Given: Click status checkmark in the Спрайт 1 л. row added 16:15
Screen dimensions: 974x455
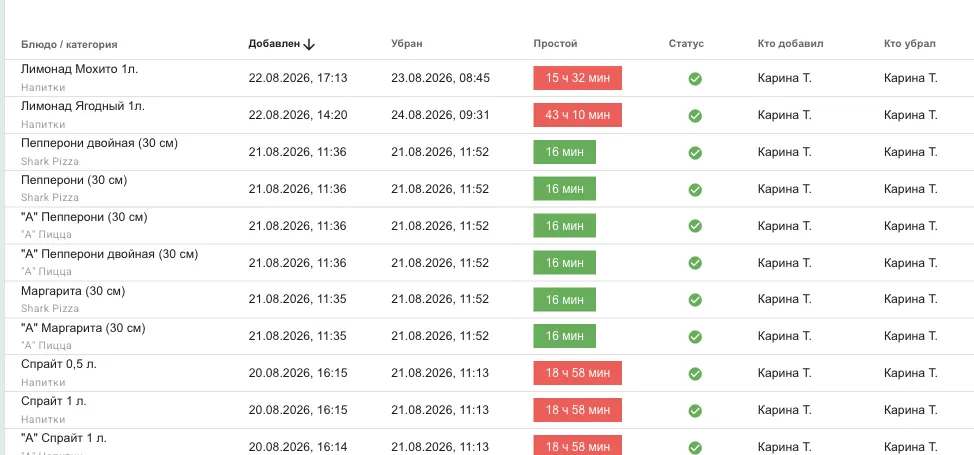Looking at the screenshot, I should [695, 411].
